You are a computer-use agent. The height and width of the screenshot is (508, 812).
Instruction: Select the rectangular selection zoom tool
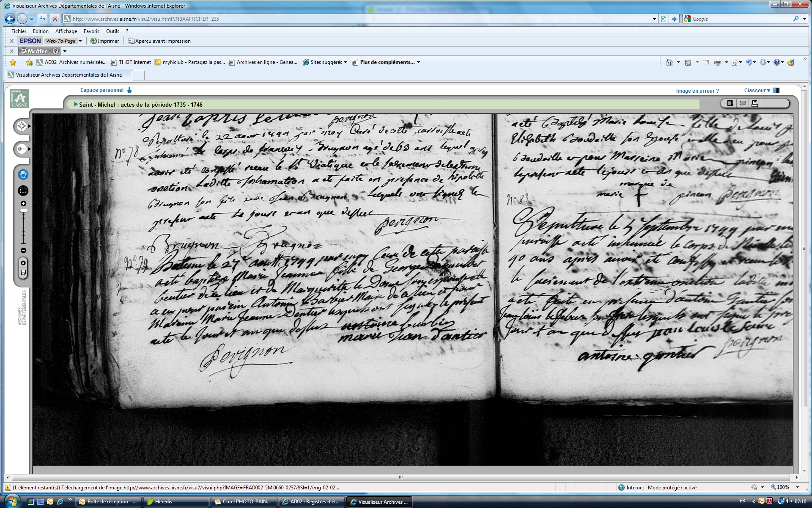(23, 191)
